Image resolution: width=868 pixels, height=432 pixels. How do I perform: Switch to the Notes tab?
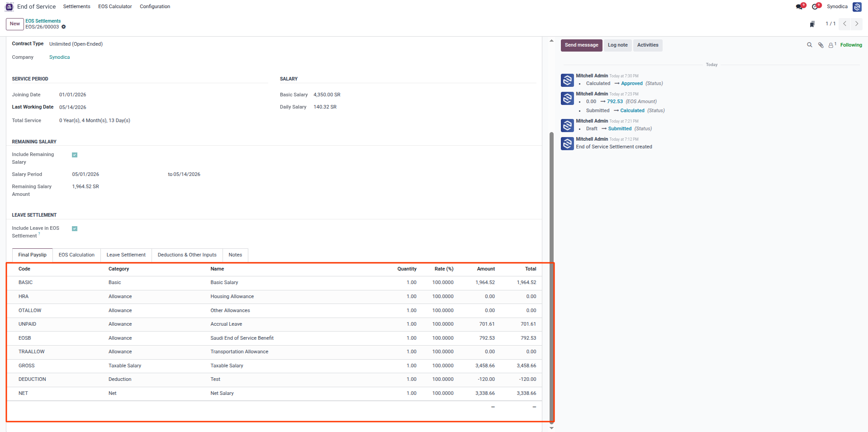pyautogui.click(x=235, y=255)
